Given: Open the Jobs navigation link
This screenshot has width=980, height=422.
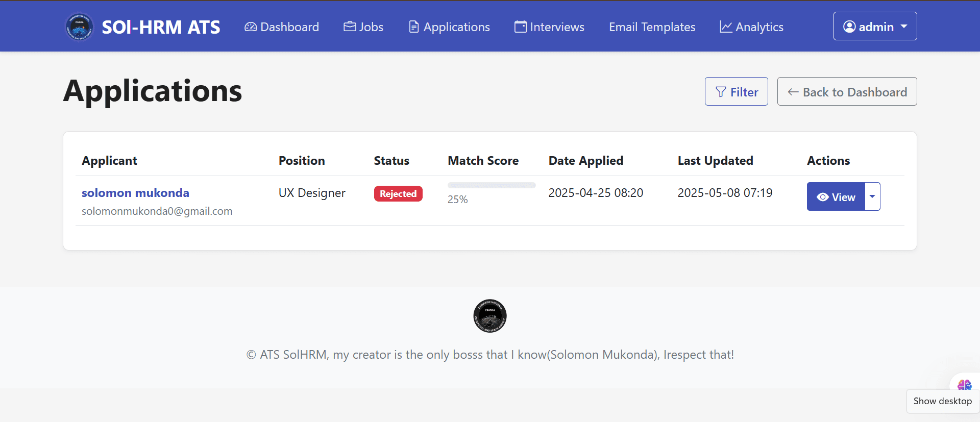Looking at the screenshot, I should coord(363,27).
